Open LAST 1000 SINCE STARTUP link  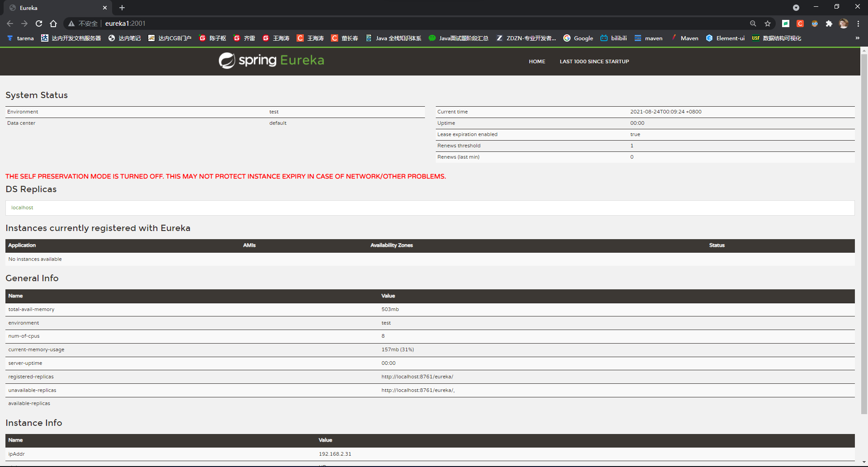click(x=594, y=61)
